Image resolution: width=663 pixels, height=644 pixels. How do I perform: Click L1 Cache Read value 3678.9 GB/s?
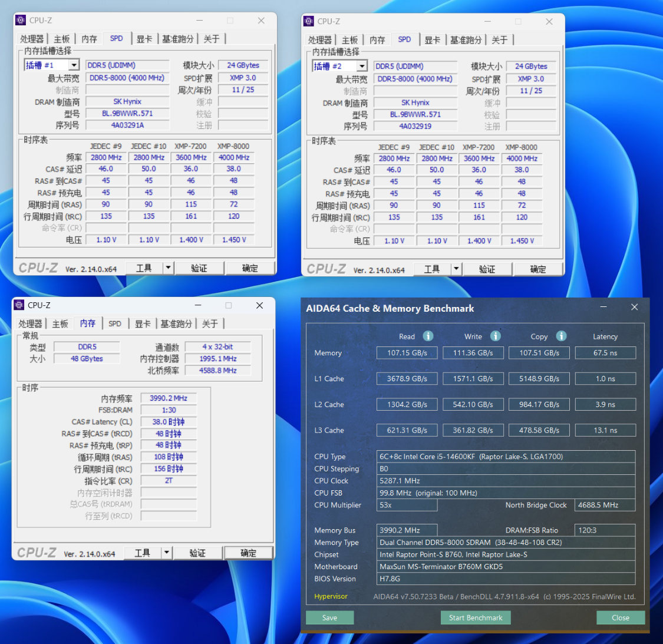tap(407, 378)
